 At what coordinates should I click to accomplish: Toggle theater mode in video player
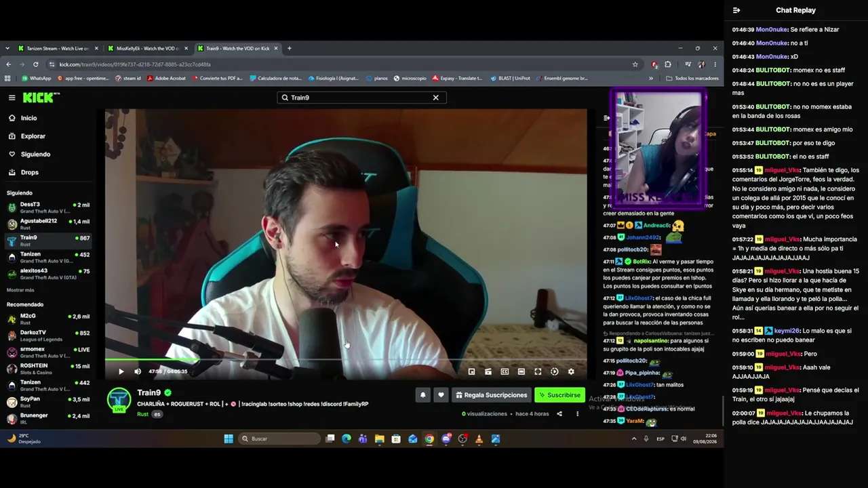[521, 371]
